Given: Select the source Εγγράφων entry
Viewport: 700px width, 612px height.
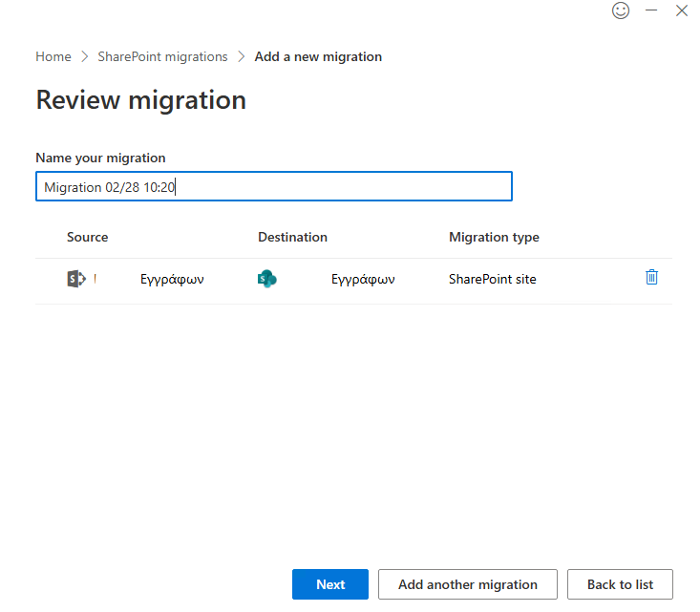Looking at the screenshot, I should click(x=172, y=280).
